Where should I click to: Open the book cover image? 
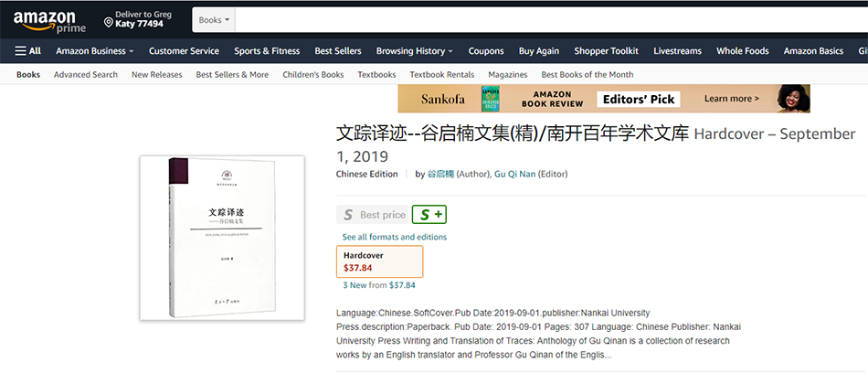point(222,238)
